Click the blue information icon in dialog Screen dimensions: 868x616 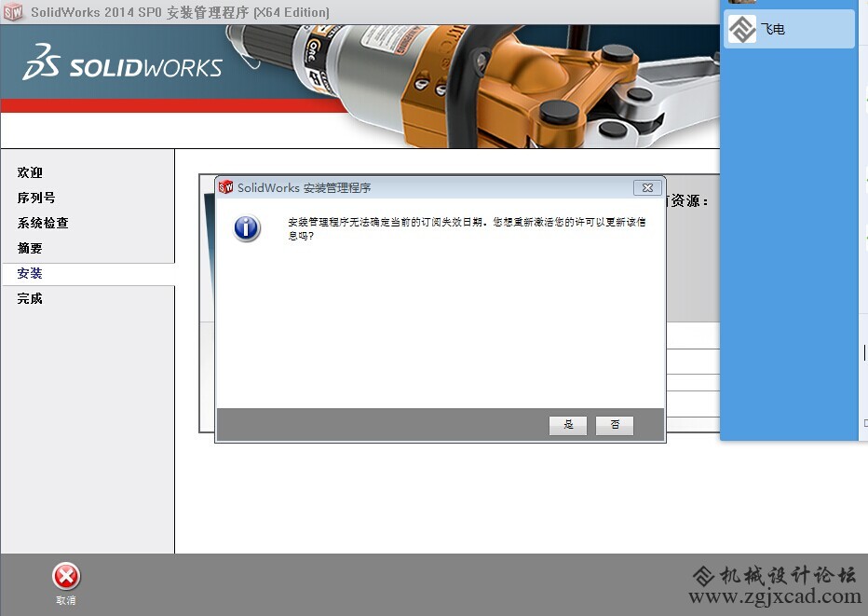point(247,227)
